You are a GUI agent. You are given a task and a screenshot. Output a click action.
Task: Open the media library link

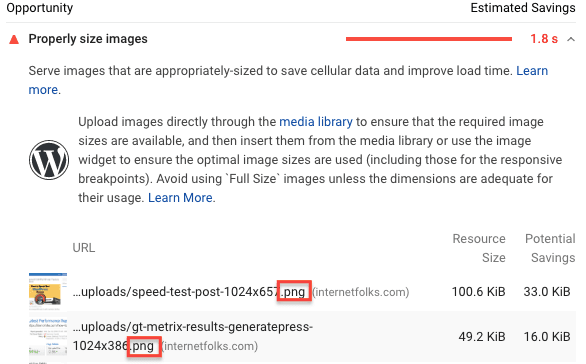tap(316, 122)
